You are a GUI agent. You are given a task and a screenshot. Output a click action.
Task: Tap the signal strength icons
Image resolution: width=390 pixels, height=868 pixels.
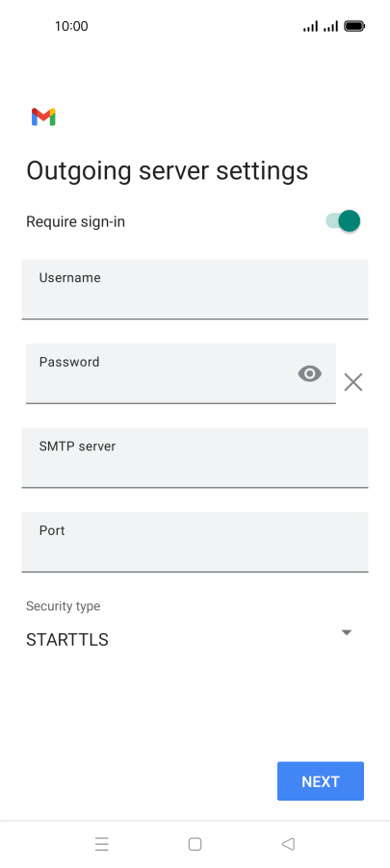tap(321, 26)
